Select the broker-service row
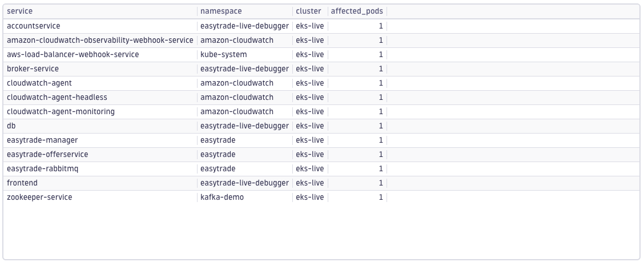The image size is (644, 262). 321,68
